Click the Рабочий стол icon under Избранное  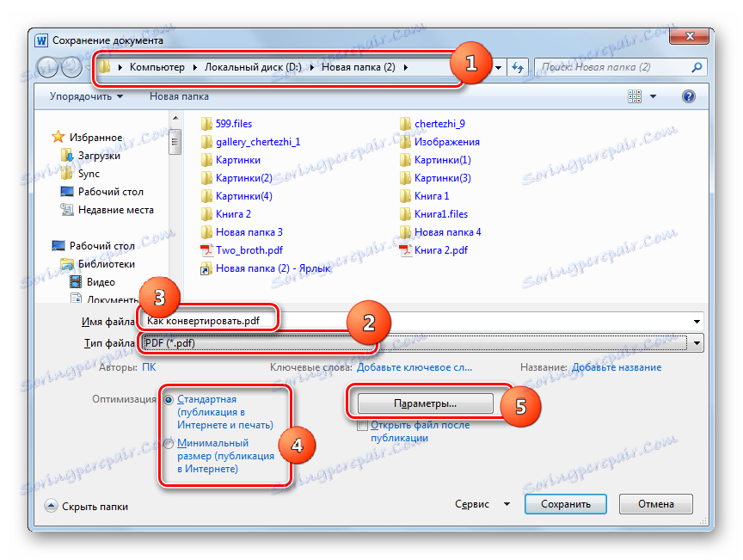tap(67, 191)
